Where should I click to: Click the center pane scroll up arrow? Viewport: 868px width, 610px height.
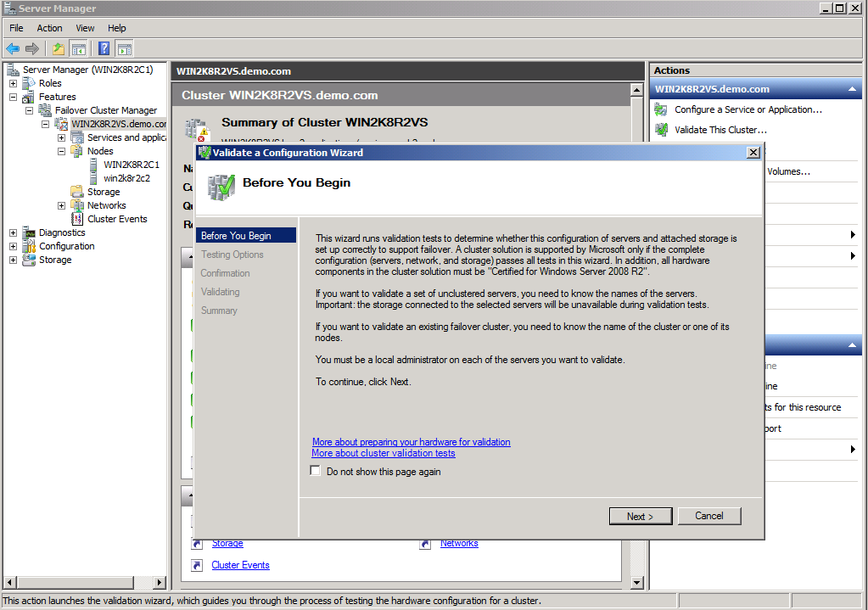pyautogui.click(x=636, y=90)
